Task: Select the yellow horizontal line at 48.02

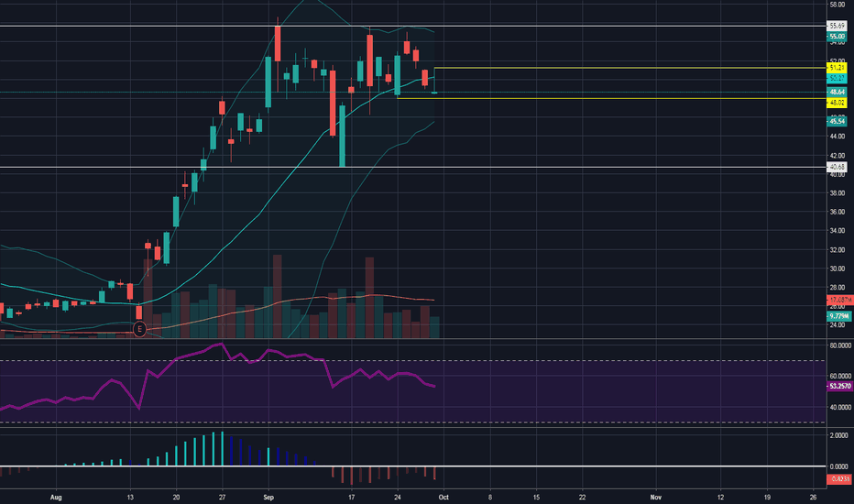Action: [611, 98]
